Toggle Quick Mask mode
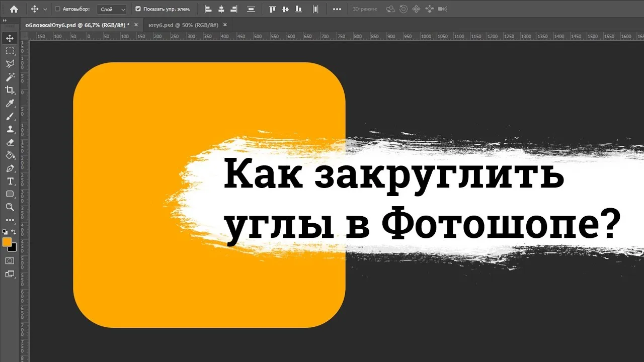Screen dimensions: 644x362 [10, 261]
